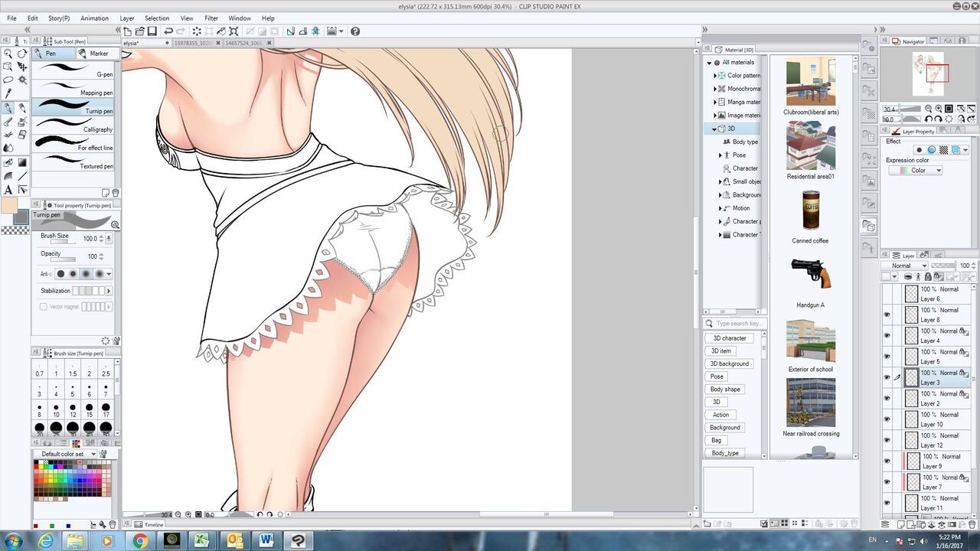
Task: Toggle visibility of Layer 8
Action: click(887, 315)
